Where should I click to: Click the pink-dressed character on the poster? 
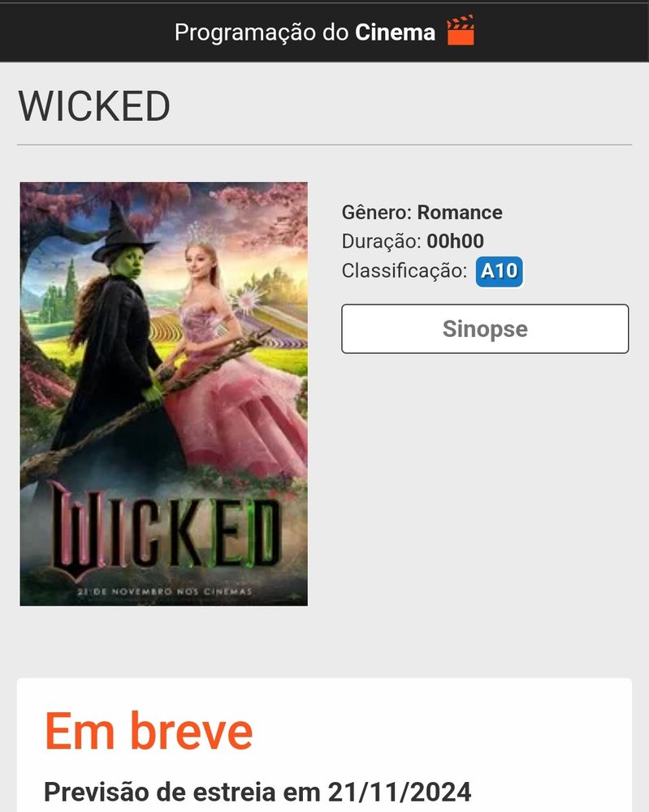233,357
